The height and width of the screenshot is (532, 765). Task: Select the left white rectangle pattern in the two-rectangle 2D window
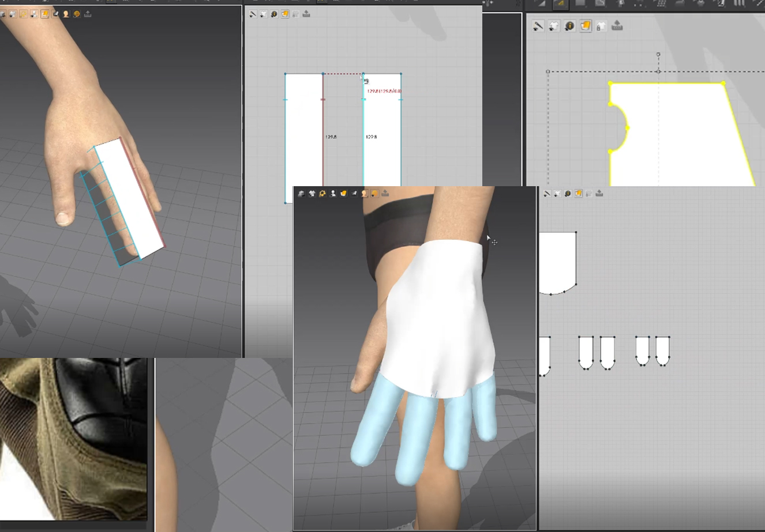(x=304, y=138)
